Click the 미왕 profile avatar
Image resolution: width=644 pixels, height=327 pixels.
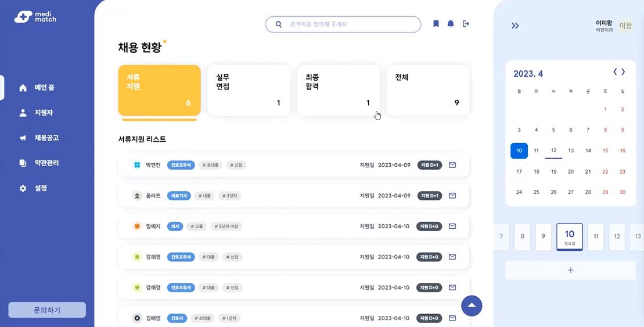[x=625, y=26]
